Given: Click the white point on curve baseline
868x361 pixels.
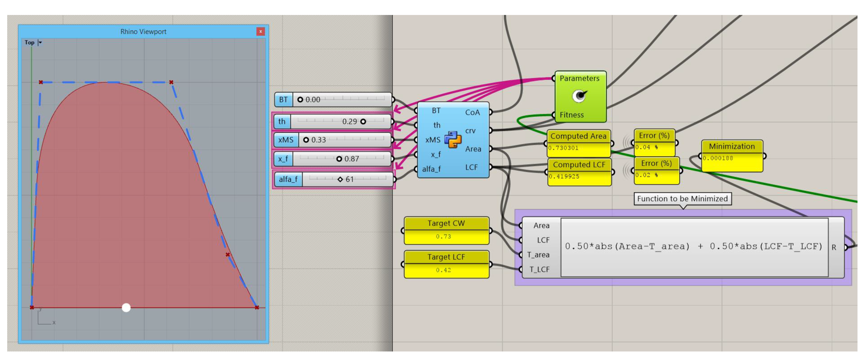Looking at the screenshot, I should click(126, 308).
